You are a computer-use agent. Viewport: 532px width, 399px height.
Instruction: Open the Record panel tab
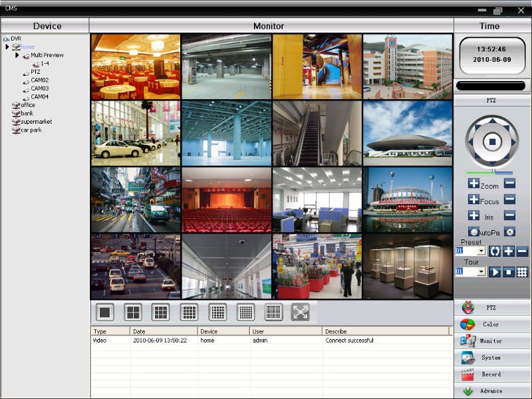492,374
